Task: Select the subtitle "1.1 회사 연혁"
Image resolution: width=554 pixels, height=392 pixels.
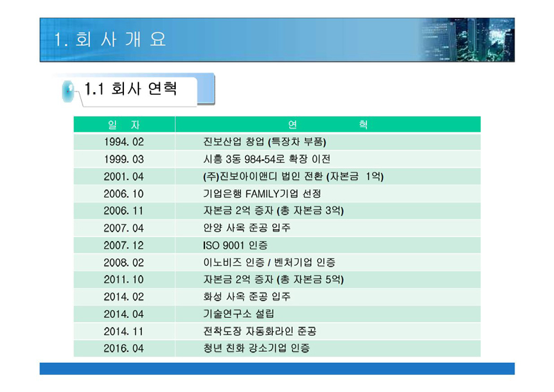Action: [131, 89]
